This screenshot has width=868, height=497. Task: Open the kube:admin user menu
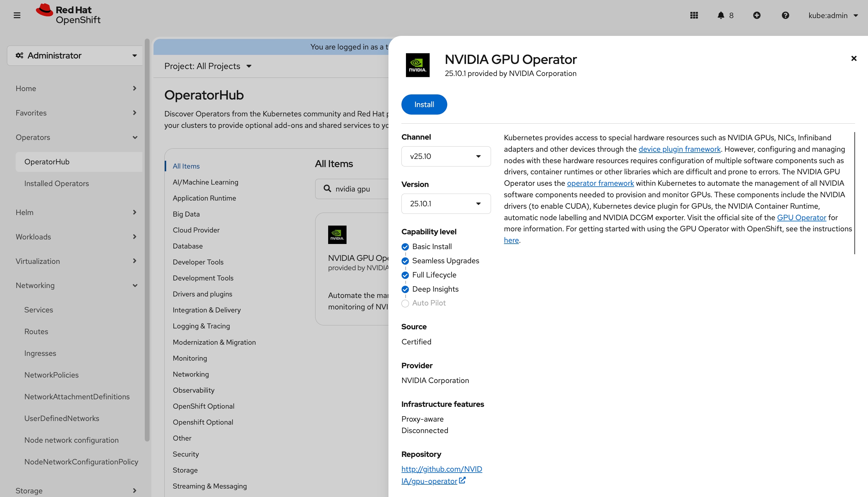[x=833, y=15]
